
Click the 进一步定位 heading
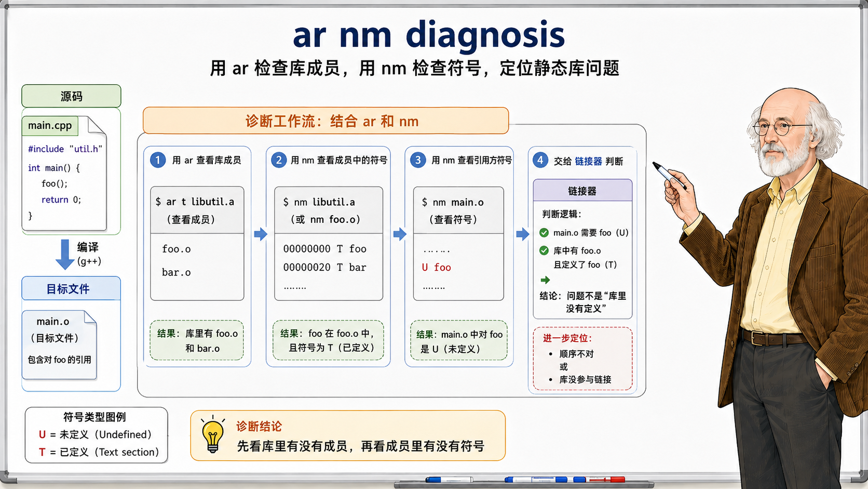pyautogui.click(x=567, y=338)
